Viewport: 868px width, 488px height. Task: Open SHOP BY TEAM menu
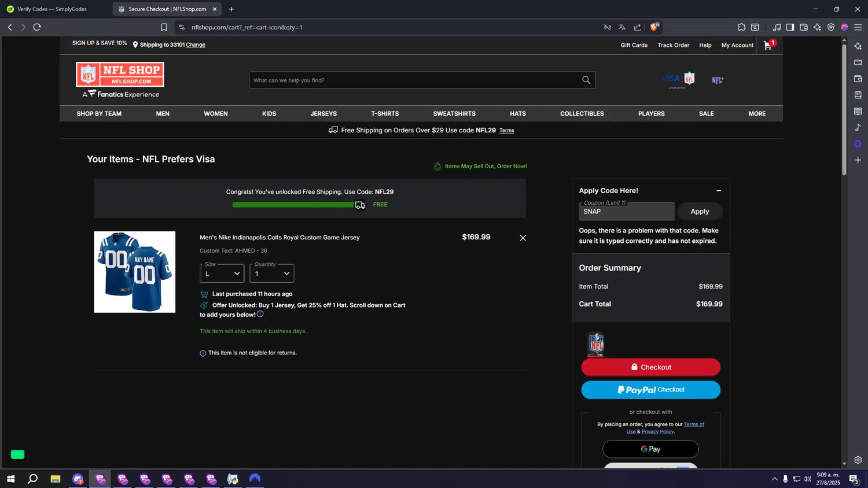click(99, 114)
